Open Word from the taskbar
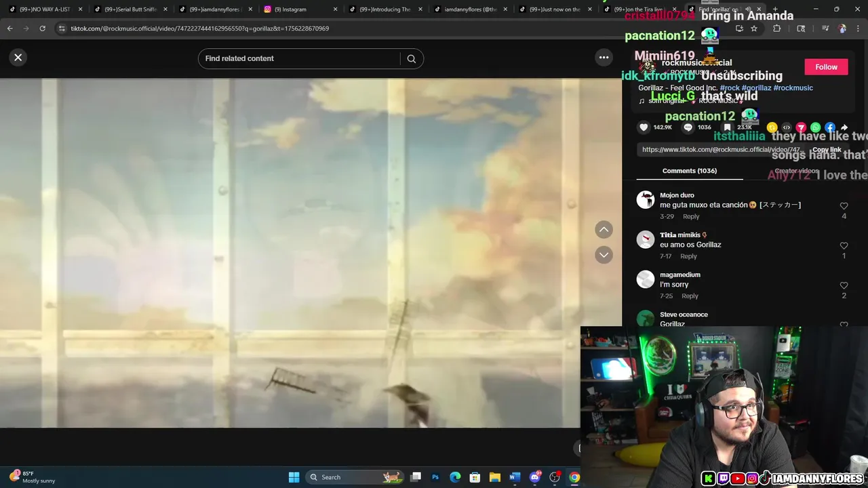The height and width of the screenshot is (488, 868). pyautogui.click(x=515, y=477)
